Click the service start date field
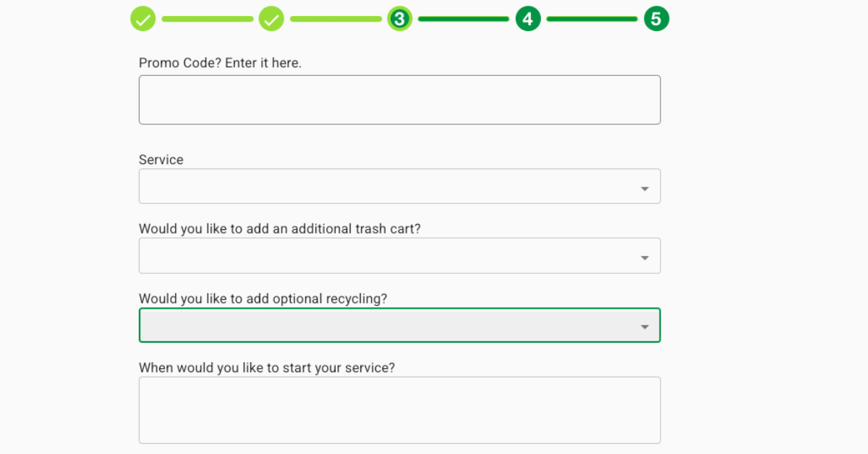The height and width of the screenshot is (454, 868). (x=399, y=409)
